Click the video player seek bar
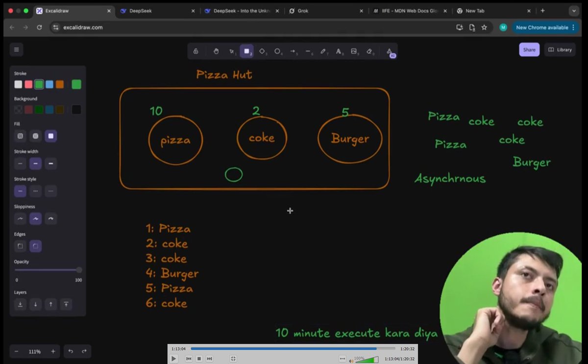Image resolution: width=588 pixels, height=364 pixels. coord(293,348)
